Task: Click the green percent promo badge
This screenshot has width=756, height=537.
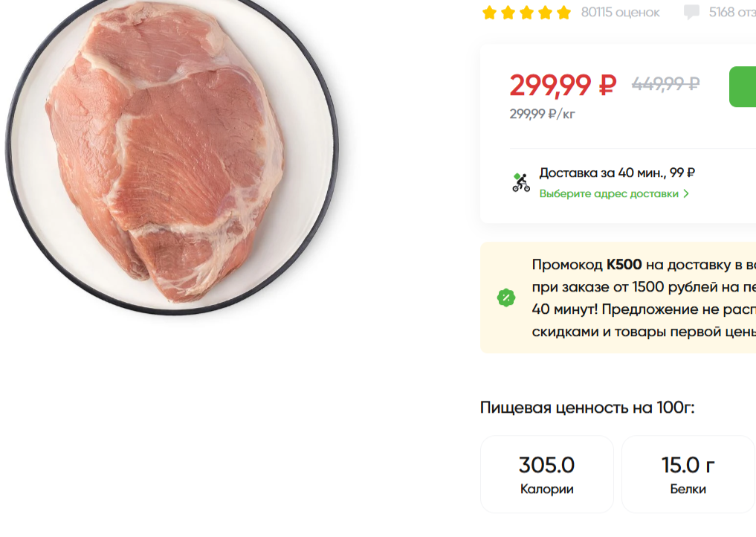Action: coord(506,298)
